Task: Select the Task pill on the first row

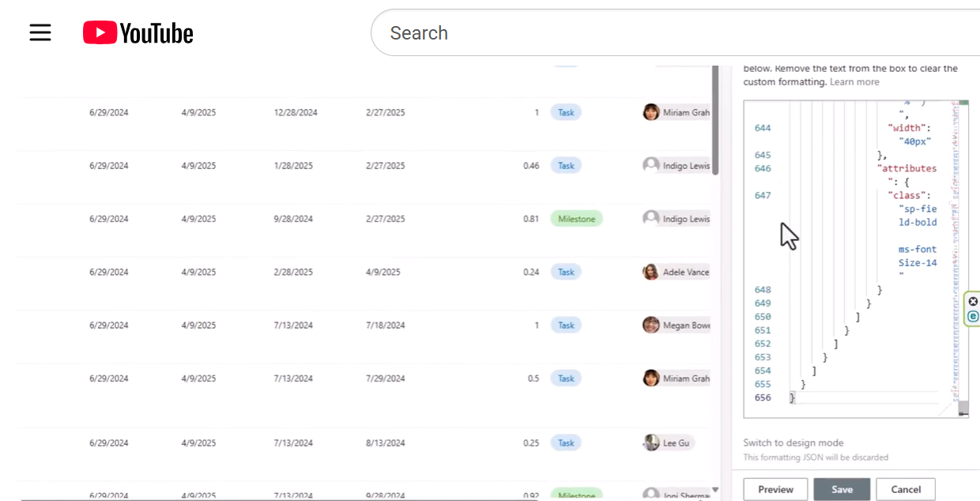Action: pos(566,112)
